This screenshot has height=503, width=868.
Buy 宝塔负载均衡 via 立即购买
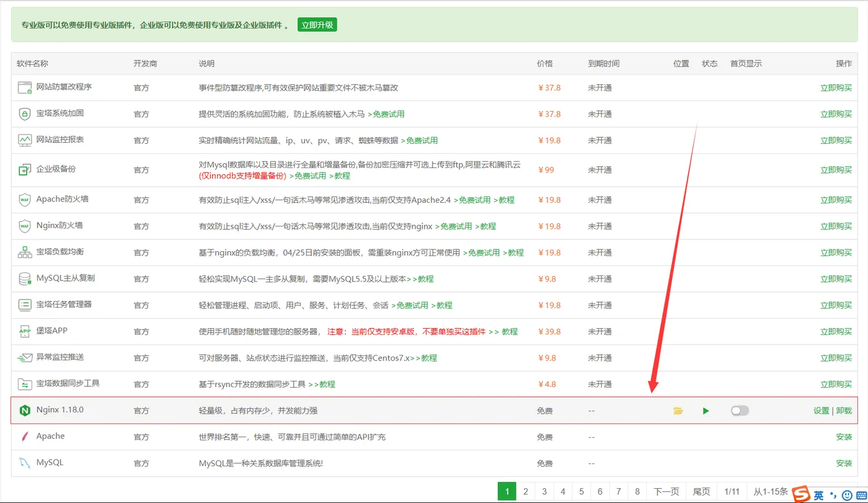[836, 253]
